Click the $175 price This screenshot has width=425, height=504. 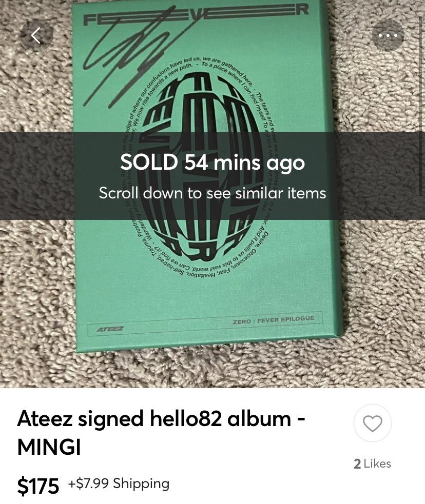point(38,485)
